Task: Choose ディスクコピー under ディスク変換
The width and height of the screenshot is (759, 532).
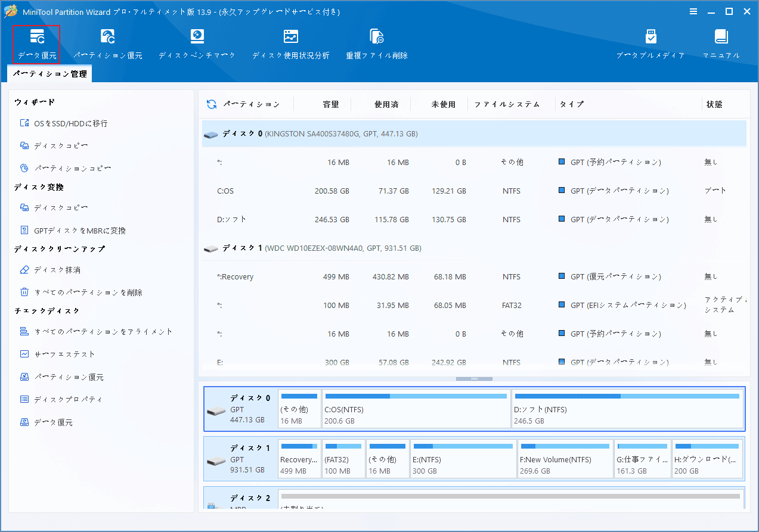Action: [x=54, y=207]
